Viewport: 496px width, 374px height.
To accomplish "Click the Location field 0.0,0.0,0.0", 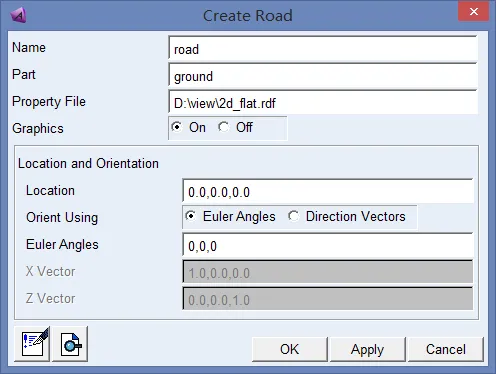I will 328,192.
